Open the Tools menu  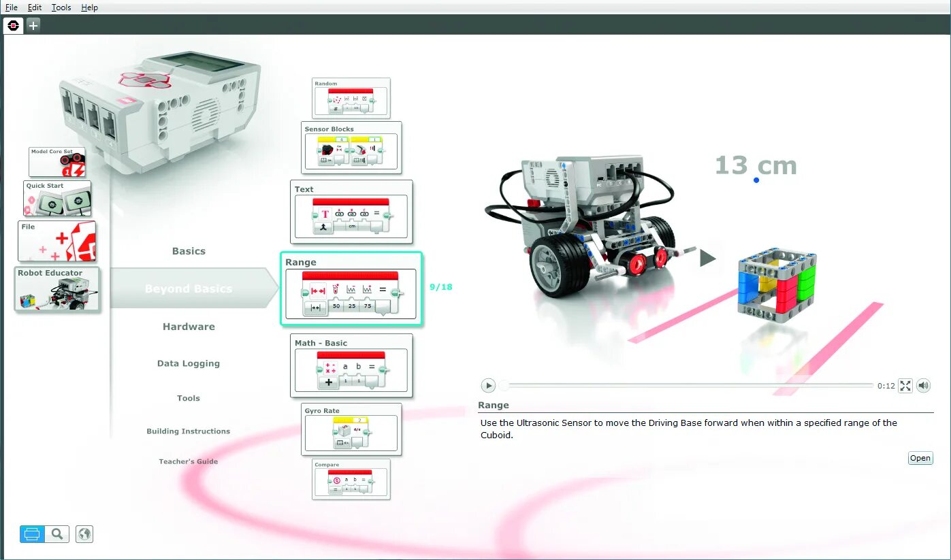[x=61, y=7]
